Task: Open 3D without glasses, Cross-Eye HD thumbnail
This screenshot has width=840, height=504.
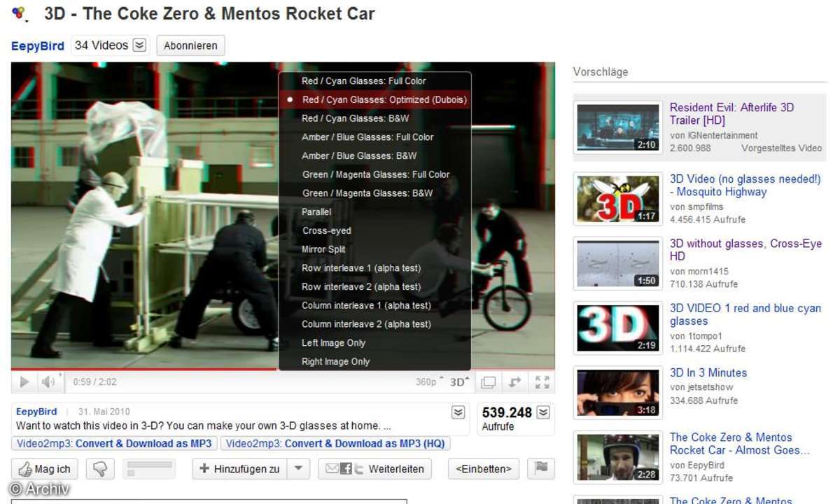Action: coord(617,263)
